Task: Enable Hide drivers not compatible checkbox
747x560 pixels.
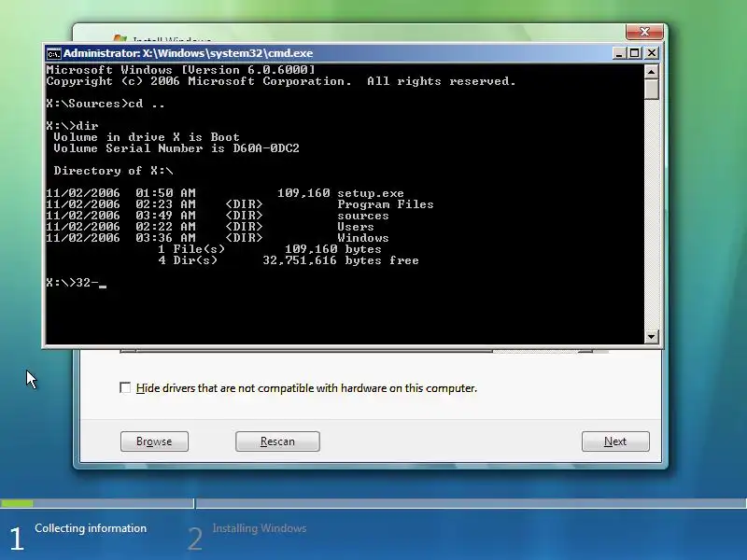Action: pyautogui.click(x=125, y=387)
